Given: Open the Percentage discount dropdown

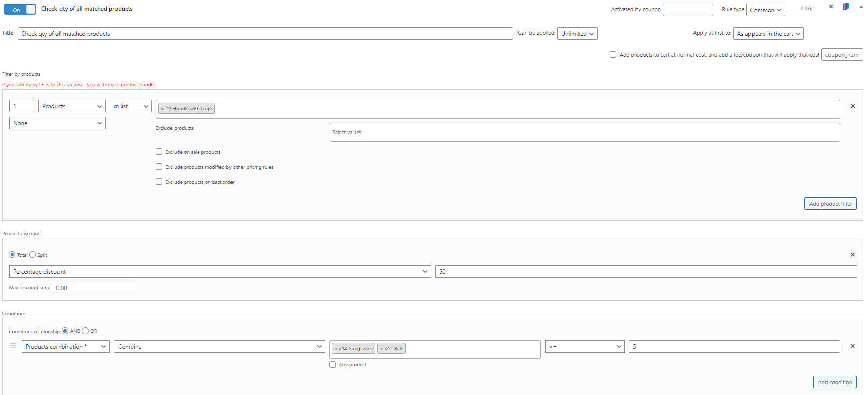Looking at the screenshot, I should pos(220,271).
